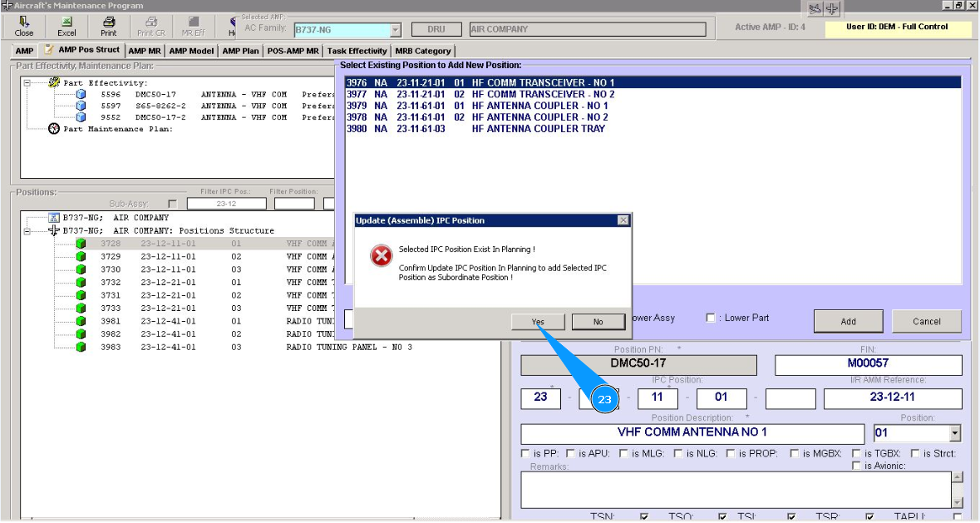Export using the Excel toolbar icon

point(66,26)
